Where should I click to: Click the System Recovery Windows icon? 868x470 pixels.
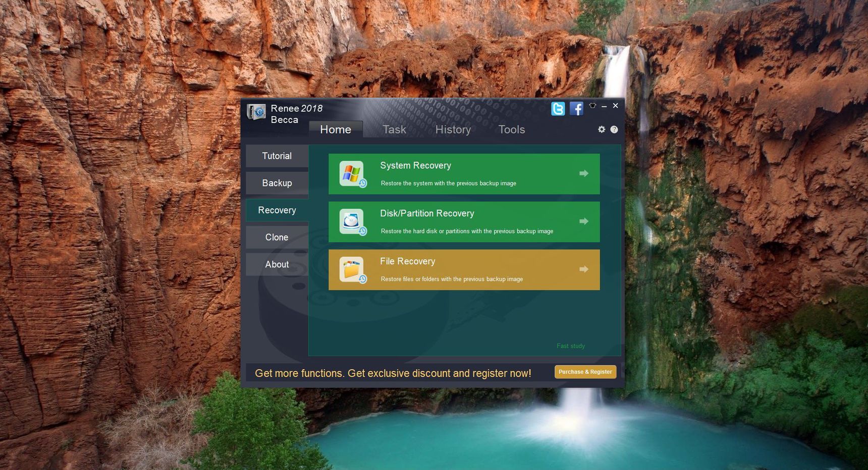(x=352, y=174)
